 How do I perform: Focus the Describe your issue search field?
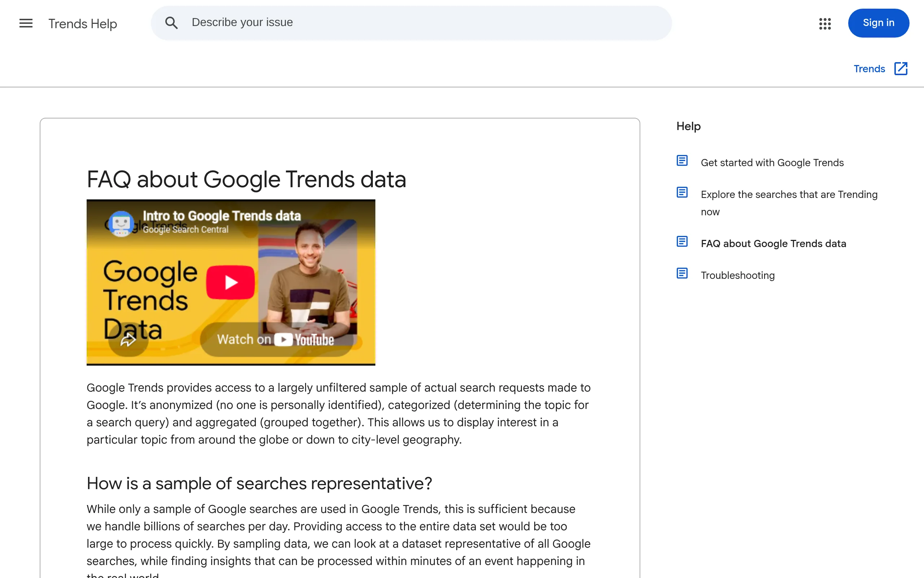coord(411,23)
